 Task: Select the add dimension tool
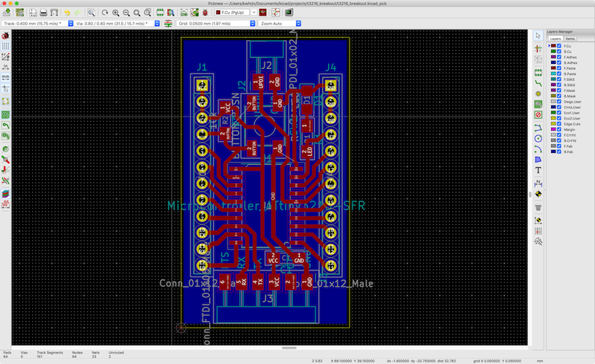[x=538, y=183]
